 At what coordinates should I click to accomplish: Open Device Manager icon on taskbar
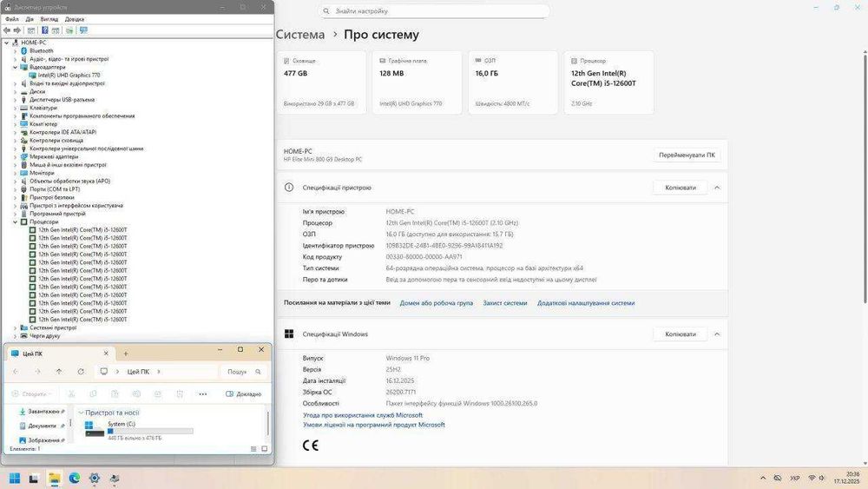pyautogui.click(x=115, y=478)
